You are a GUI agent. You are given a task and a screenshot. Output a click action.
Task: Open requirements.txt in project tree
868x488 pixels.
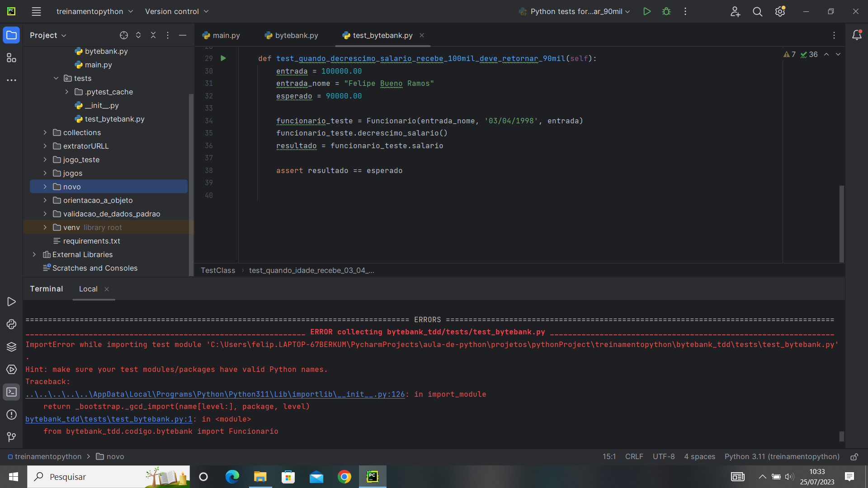click(x=91, y=241)
